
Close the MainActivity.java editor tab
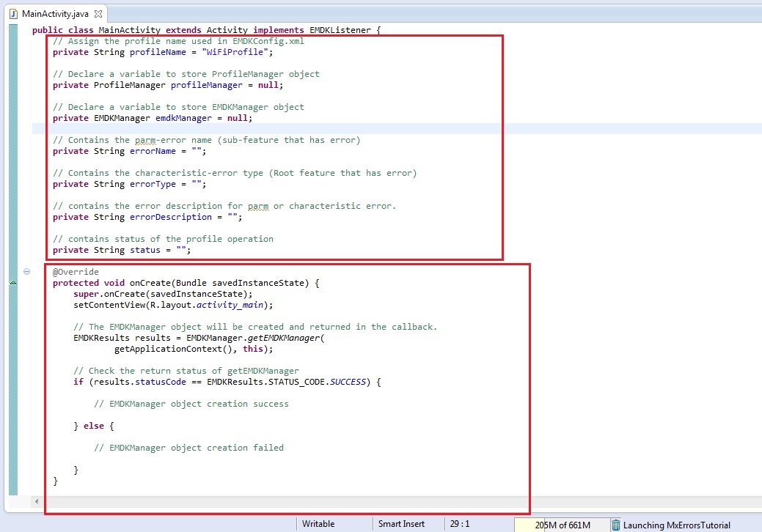(x=99, y=14)
